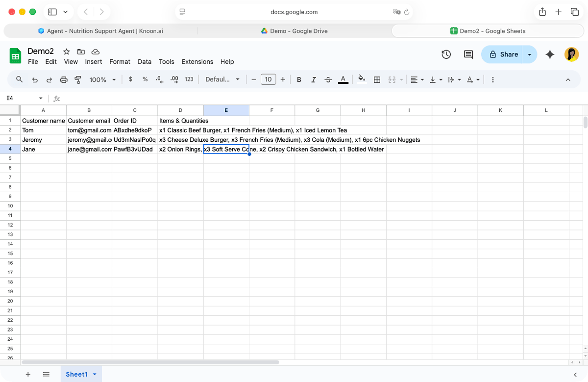Decrease decimal places
This screenshot has height=382, width=588.
click(159, 79)
